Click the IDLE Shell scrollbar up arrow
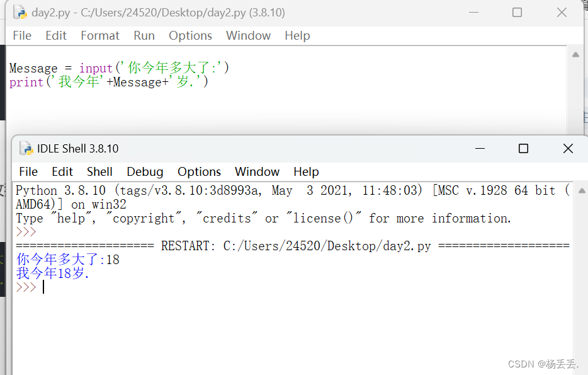Image resolution: width=588 pixels, height=375 pixels. tap(582, 191)
